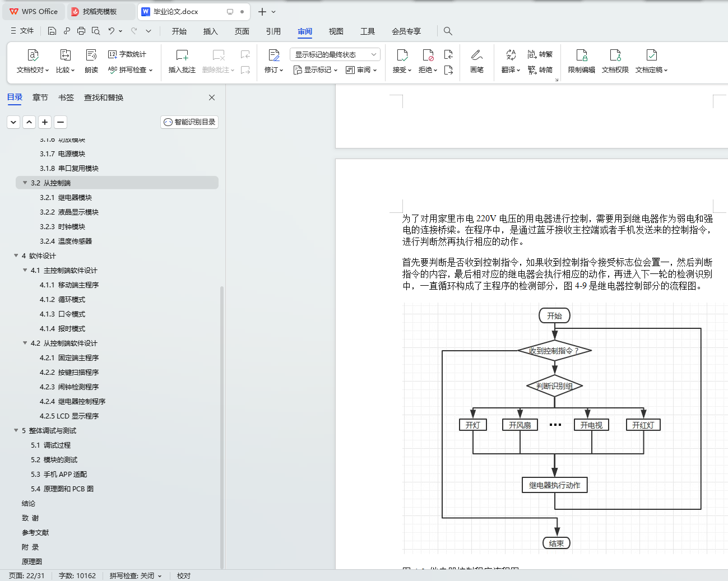Click the save icon in quick access bar

(x=52, y=31)
